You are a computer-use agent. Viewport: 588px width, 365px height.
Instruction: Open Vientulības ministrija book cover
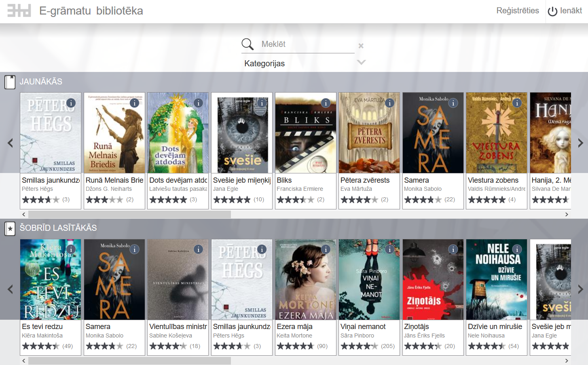(x=178, y=279)
